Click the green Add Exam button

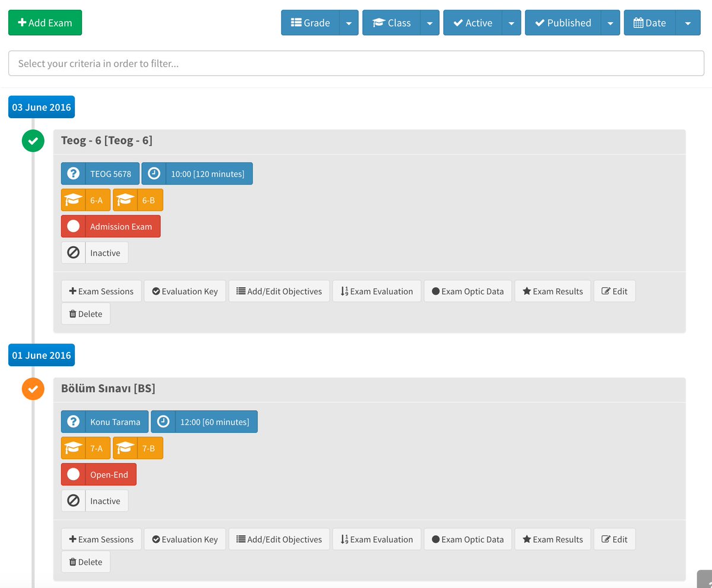pyautogui.click(x=45, y=23)
